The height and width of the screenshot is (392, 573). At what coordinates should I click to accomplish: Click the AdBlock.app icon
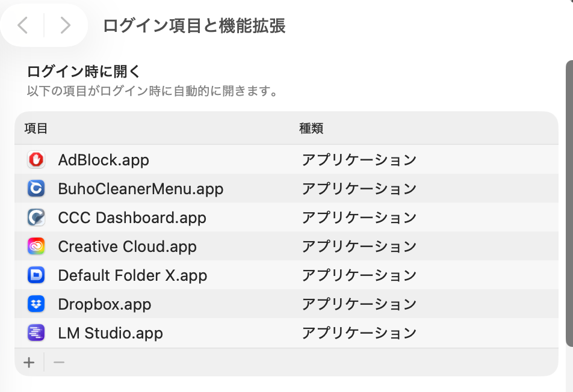(37, 160)
